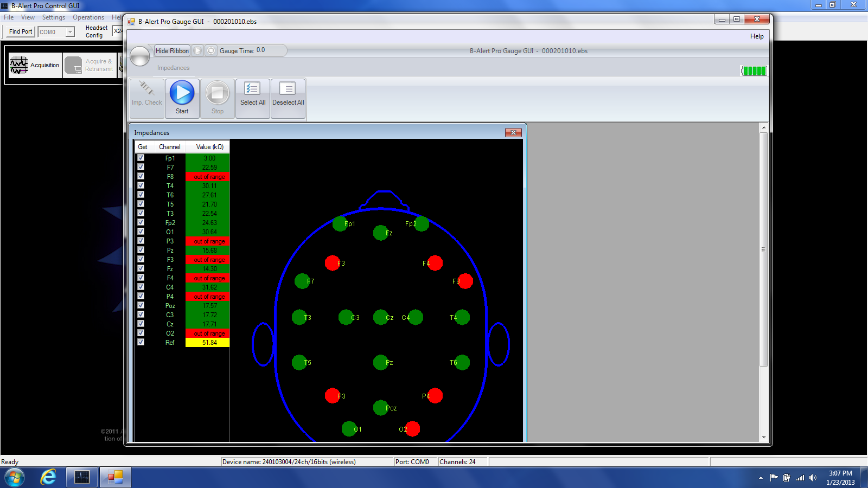Launch Internet Explorer from taskbar
Image resolution: width=868 pixels, height=488 pixels.
click(48, 477)
